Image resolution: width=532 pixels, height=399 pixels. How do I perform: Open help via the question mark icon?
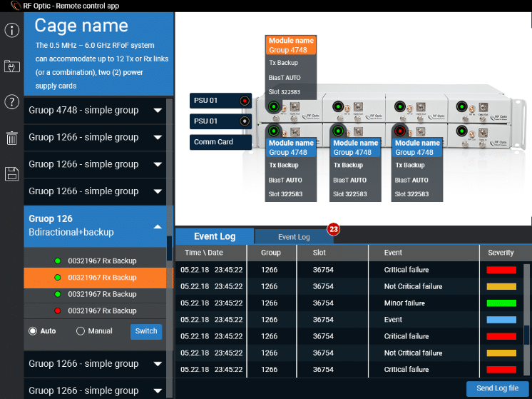click(11, 101)
